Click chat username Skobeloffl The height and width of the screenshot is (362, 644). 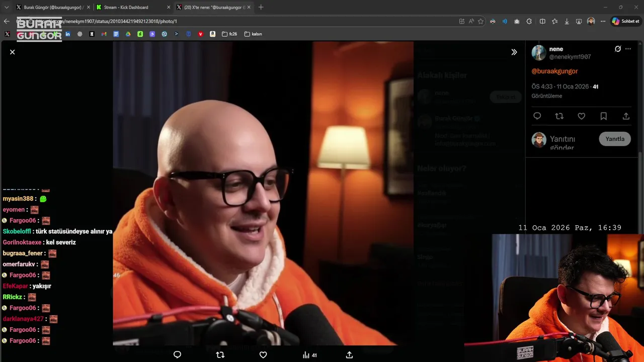point(17,231)
